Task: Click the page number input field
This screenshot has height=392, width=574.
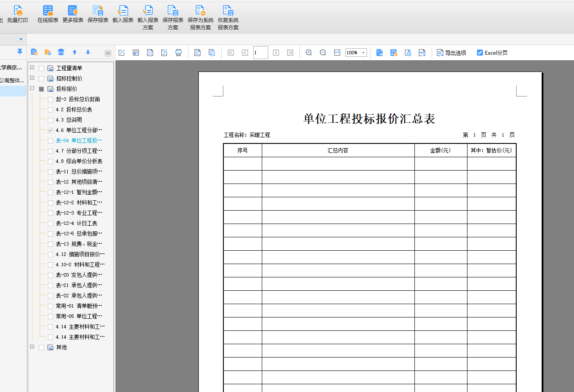Action: pos(260,53)
